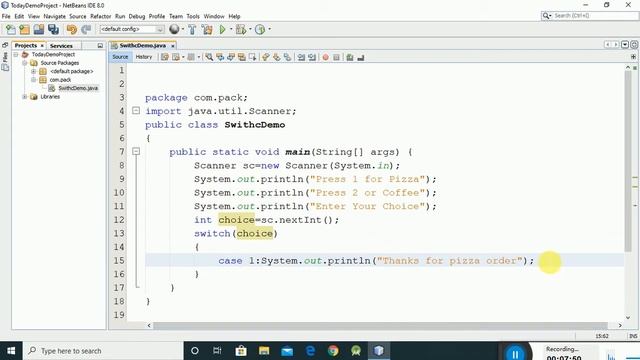This screenshot has width=640, height=360.
Task: Click the Stop Macro Recording editor icon
Action: point(336,57)
